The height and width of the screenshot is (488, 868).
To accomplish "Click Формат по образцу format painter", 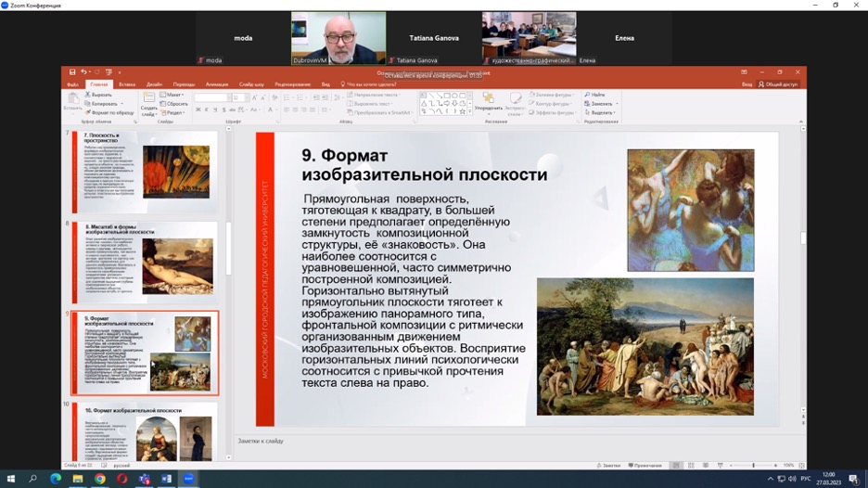I will (88, 112).
